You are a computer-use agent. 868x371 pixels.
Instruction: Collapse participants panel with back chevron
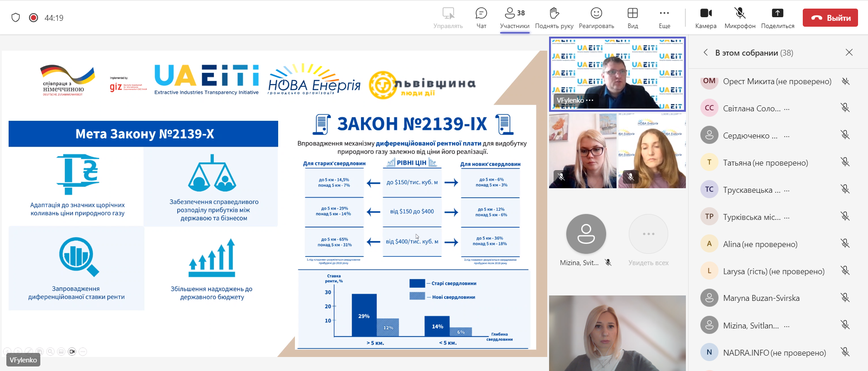click(x=705, y=52)
